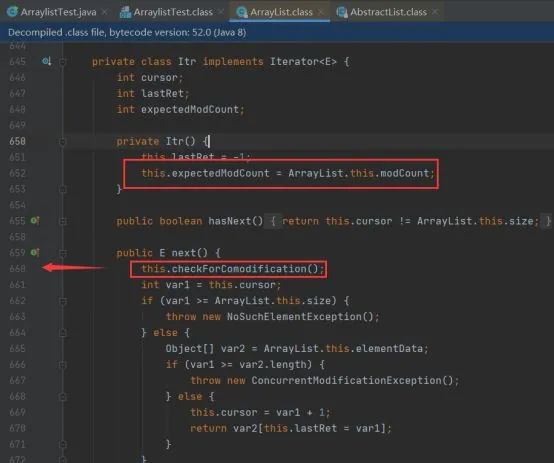
Task: Click line number 646 in the gutter
Action: click(x=17, y=77)
